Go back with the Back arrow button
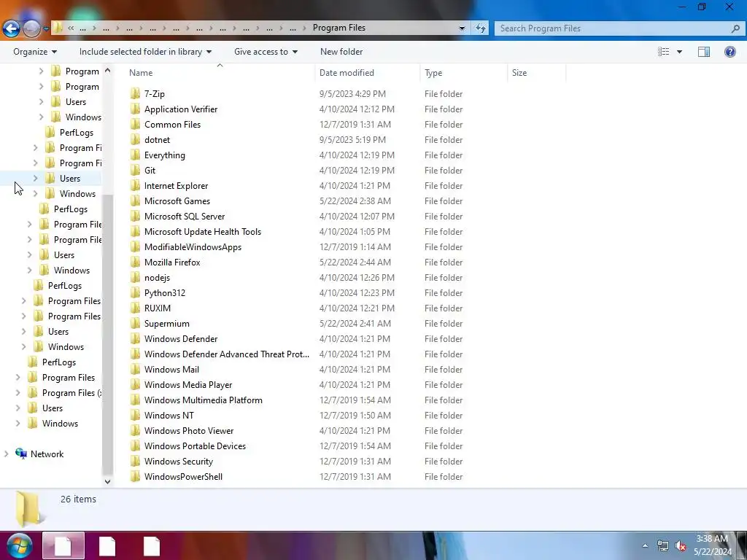 pos(11,28)
